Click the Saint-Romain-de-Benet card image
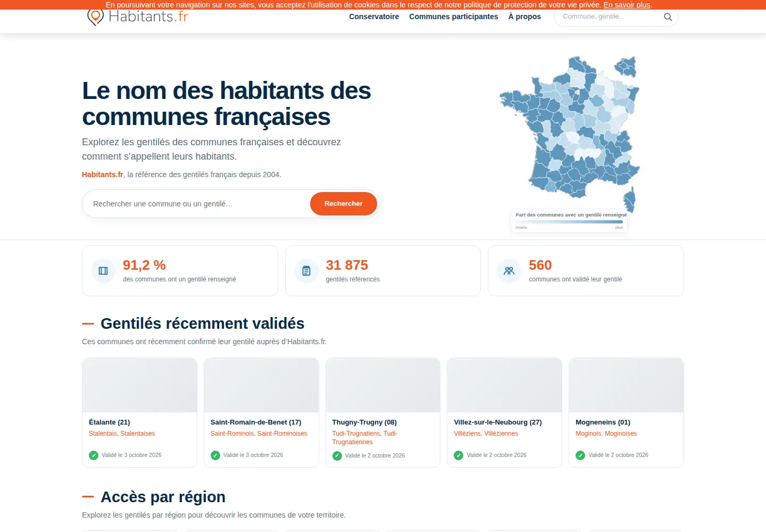This screenshot has height=532, width=766. pyautogui.click(x=261, y=385)
